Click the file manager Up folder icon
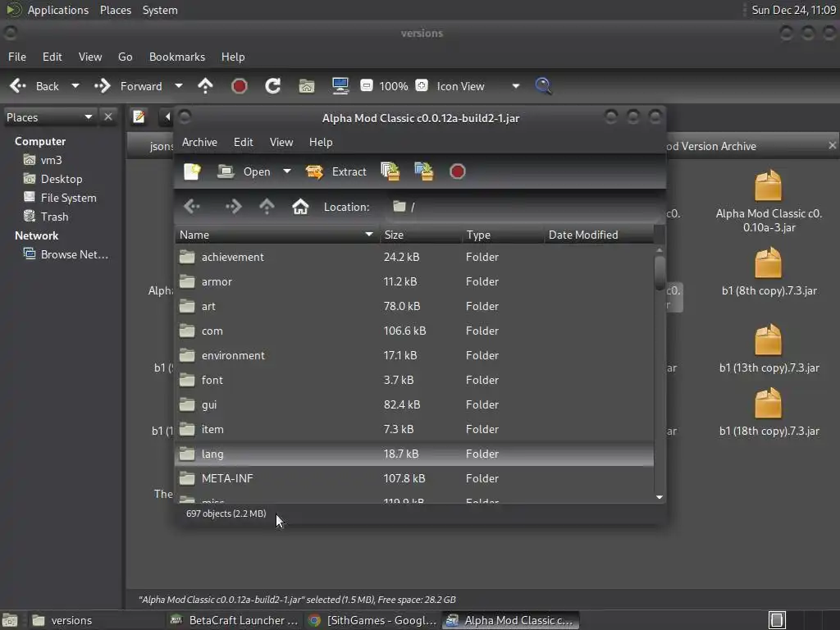The height and width of the screenshot is (630, 840). pyautogui.click(x=205, y=85)
